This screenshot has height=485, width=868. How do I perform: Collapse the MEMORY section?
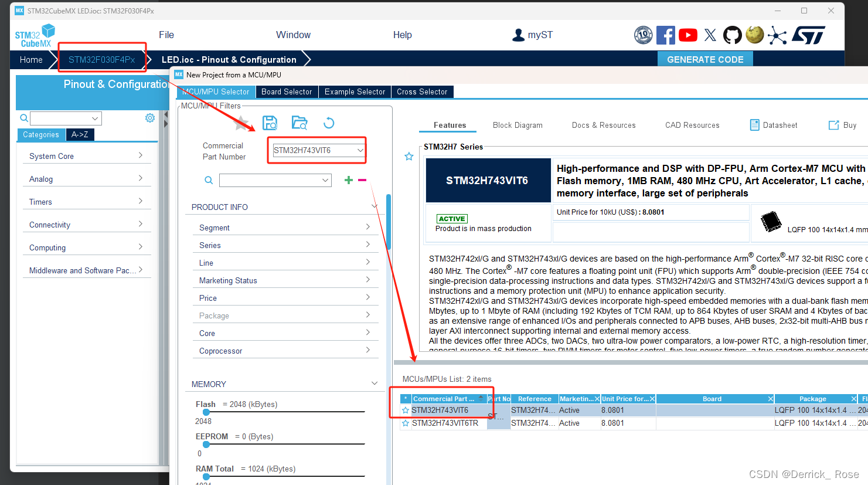point(375,384)
